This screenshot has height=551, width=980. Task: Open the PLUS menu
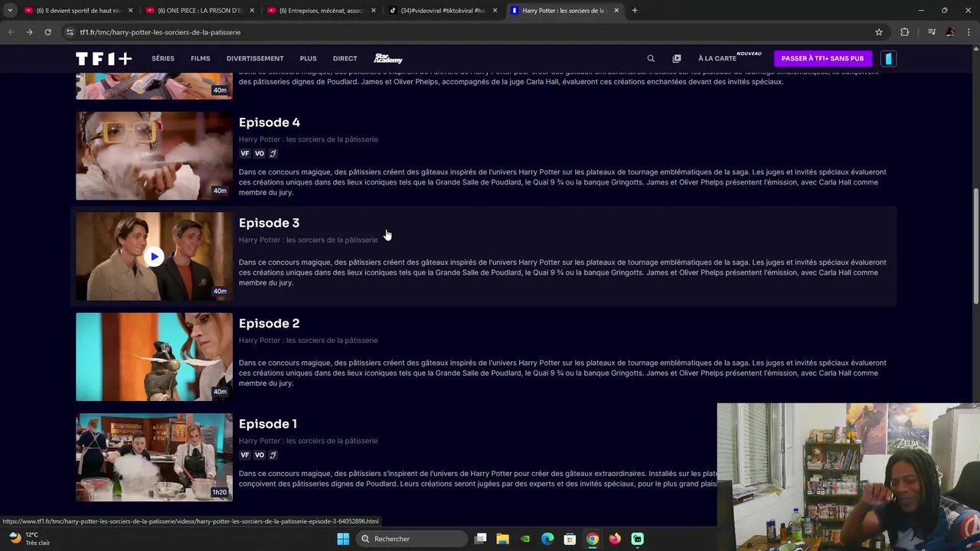pos(309,58)
